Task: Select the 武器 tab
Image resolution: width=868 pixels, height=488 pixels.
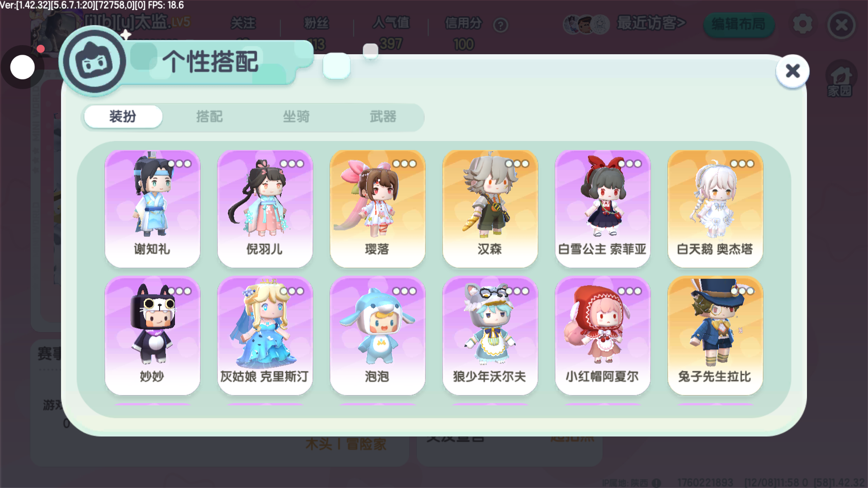Action: click(x=383, y=117)
